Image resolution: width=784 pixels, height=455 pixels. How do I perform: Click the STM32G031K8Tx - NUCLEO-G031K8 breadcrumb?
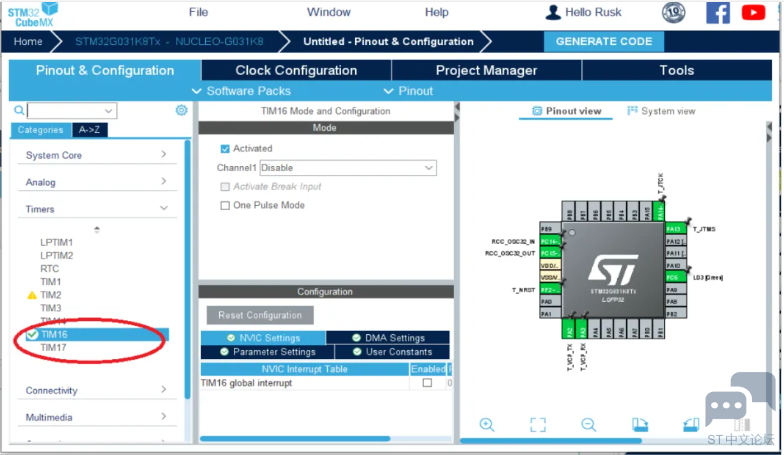[x=169, y=42]
